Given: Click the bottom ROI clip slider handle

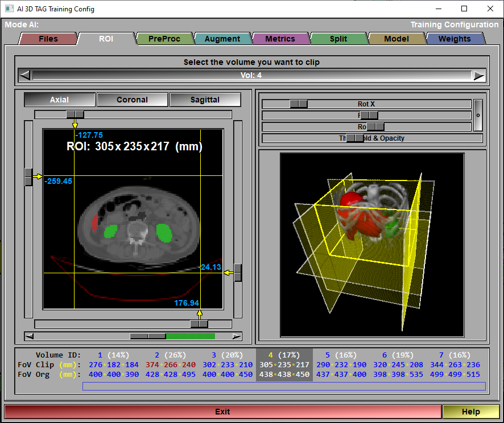Looking at the screenshot, I should pos(199,323).
